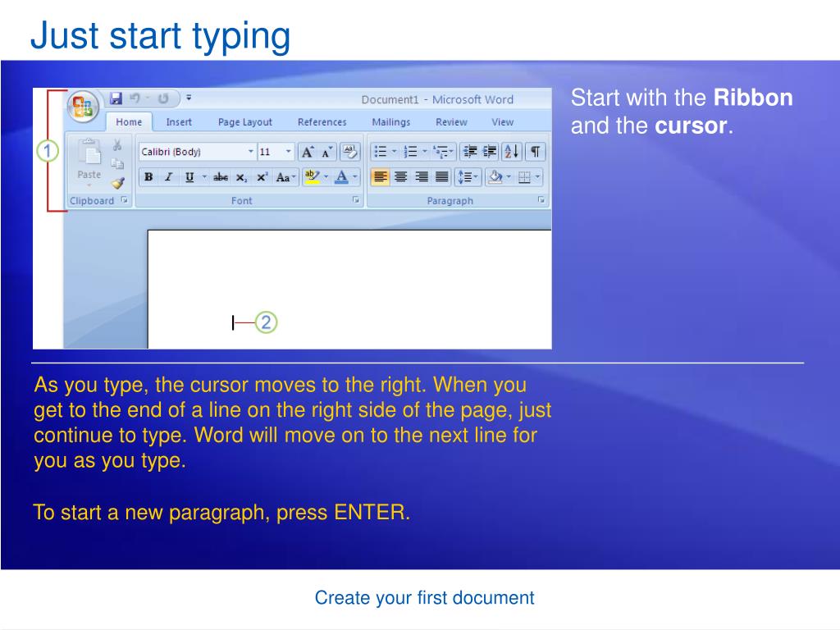Click the Borders icon

[524, 177]
